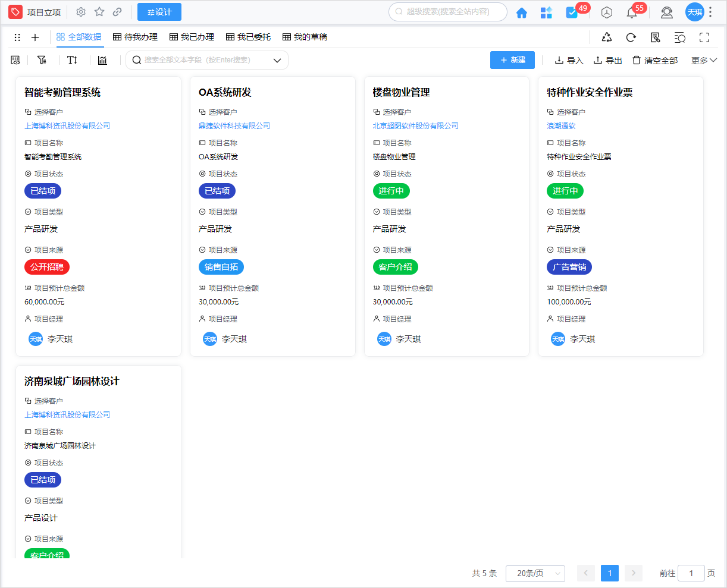
Task: Click the home icon in the top bar
Action: click(x=521, y=12)
